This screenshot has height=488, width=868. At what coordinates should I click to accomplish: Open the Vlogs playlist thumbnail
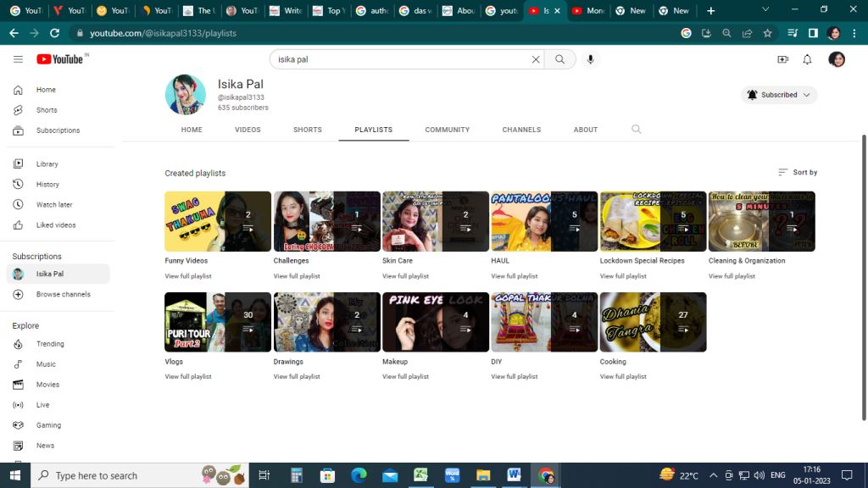click(218, 322)
